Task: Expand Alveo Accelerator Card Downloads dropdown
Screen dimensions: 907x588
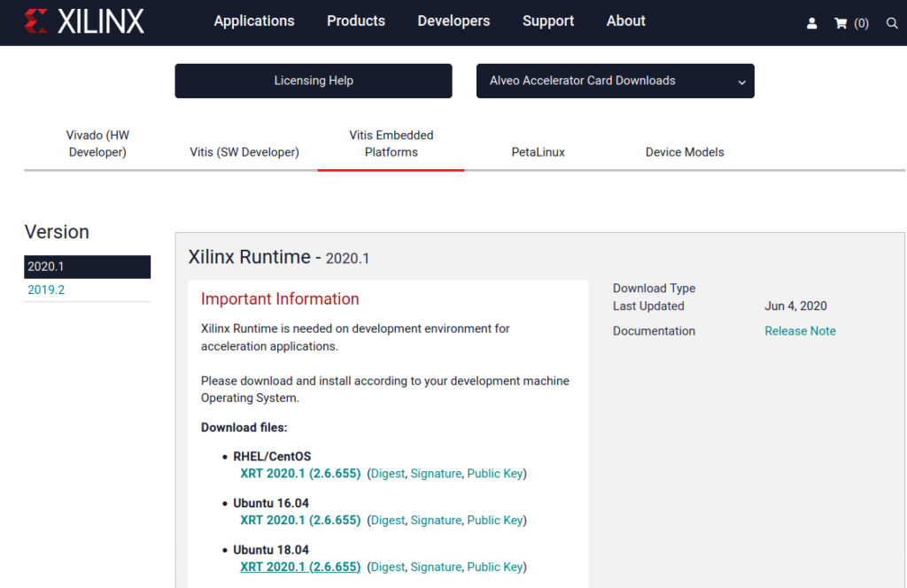Action: tap(615, 81)
